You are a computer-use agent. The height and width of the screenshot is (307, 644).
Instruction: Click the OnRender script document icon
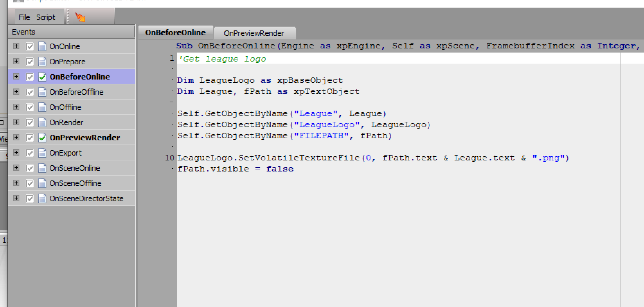(x=42, y=122)
